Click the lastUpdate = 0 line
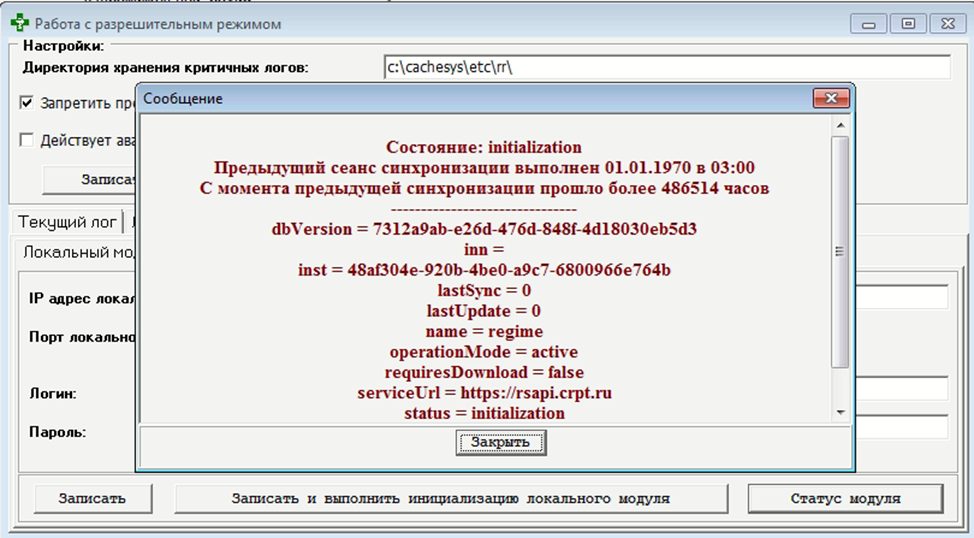 click(x=484, y=311)
